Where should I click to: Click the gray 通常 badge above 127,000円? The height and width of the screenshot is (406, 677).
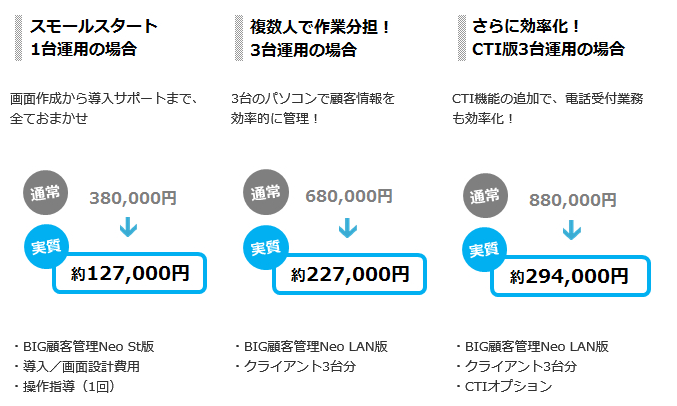coord(45,193)
